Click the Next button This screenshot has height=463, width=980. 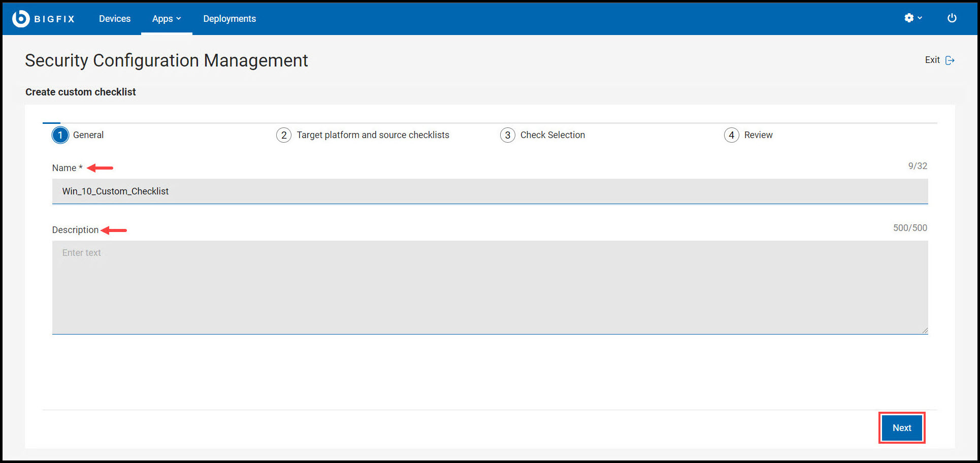(902, 427)
